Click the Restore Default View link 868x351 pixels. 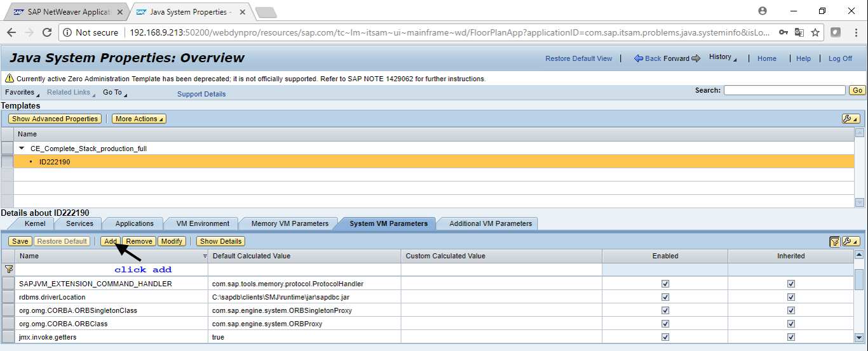click(x=579, y=58)
